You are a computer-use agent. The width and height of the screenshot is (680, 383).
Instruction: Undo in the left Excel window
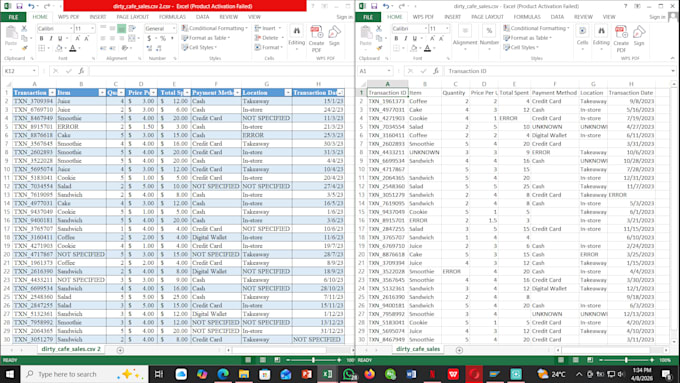click(31, 6)
